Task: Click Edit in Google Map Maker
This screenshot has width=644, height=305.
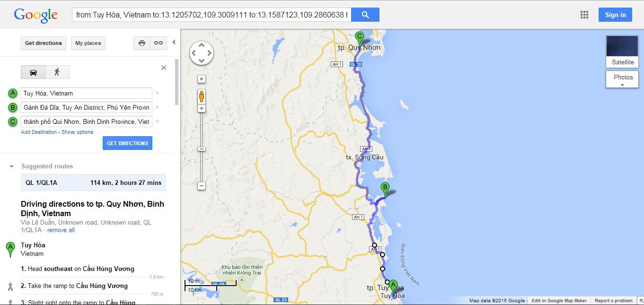Action: coord(559,301)
